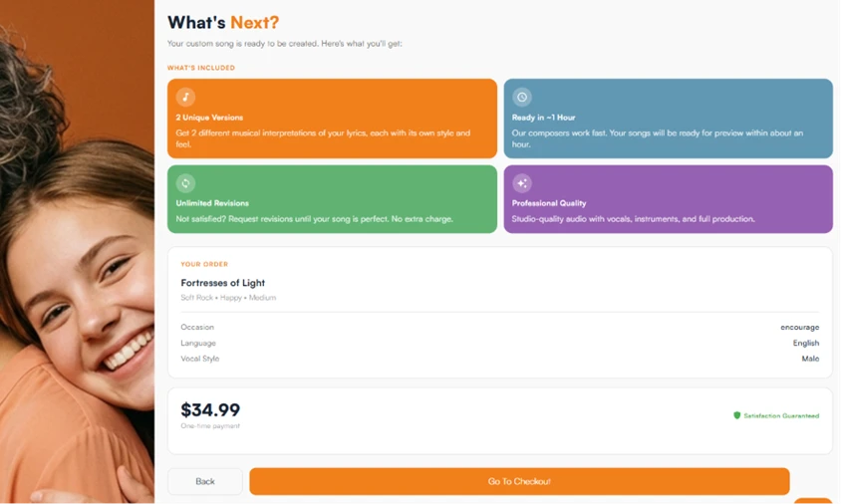Select the Unlimited Revisions card
This screenshot has width=841, height=504.
332,199
